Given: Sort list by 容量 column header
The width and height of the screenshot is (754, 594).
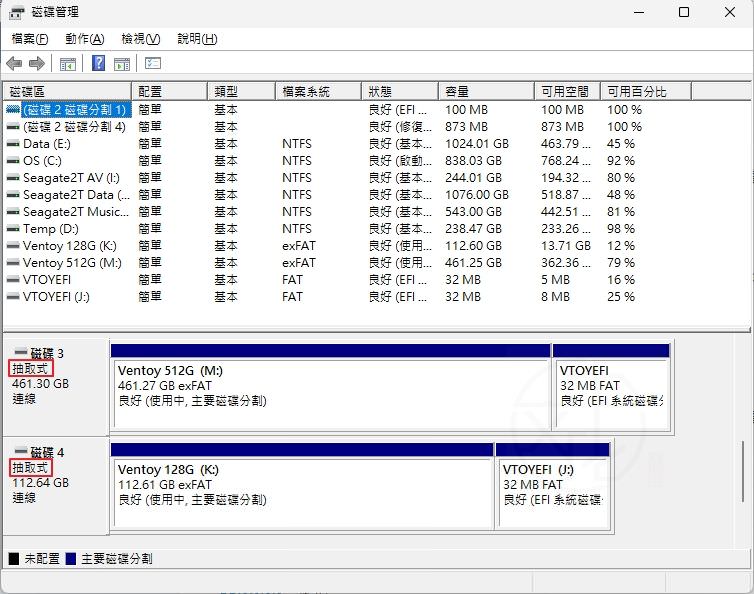Looking at the screenshot, I should (484, 91).
